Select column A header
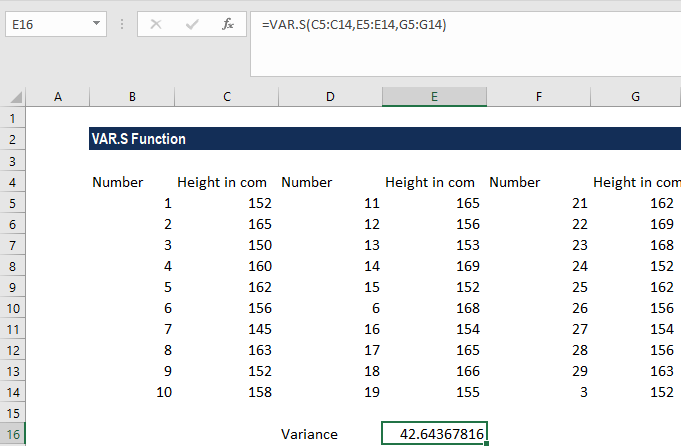The width and height of the screenshot is (681, 446). point(58,96)
